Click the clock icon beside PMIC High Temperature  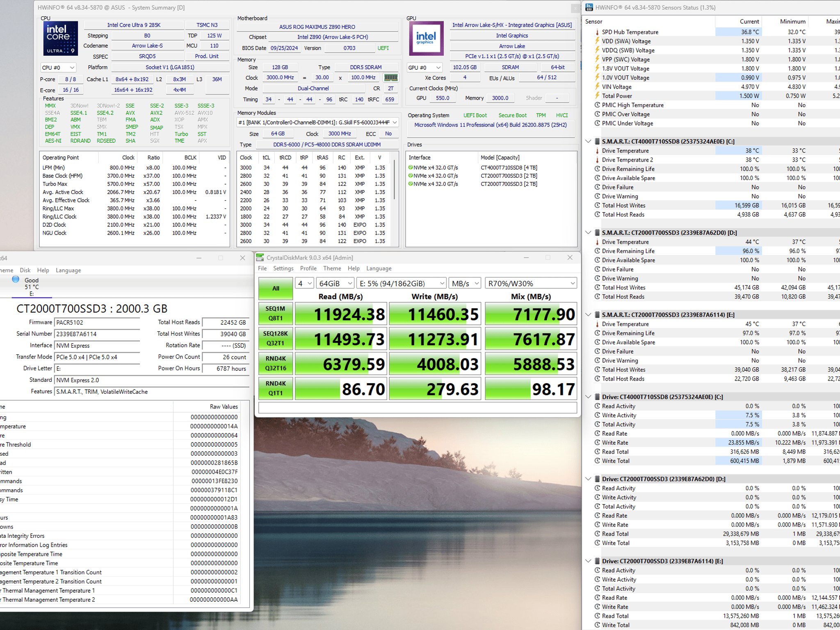[597, 105]
